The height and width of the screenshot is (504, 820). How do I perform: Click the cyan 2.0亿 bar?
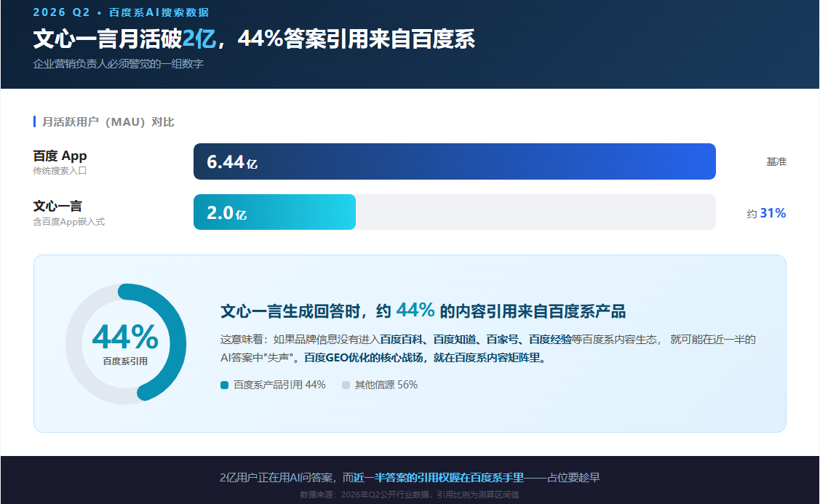274,212
